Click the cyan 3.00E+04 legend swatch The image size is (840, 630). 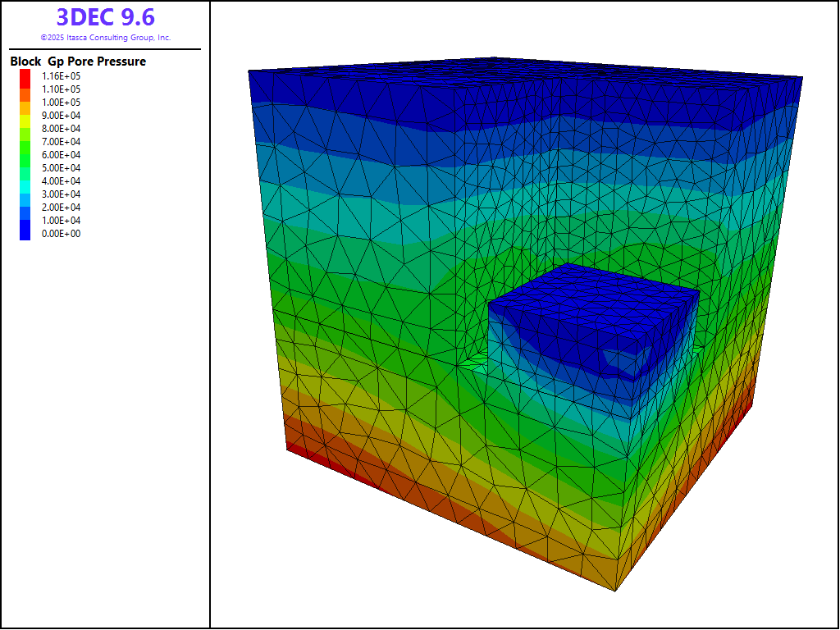tap(25, 194)
